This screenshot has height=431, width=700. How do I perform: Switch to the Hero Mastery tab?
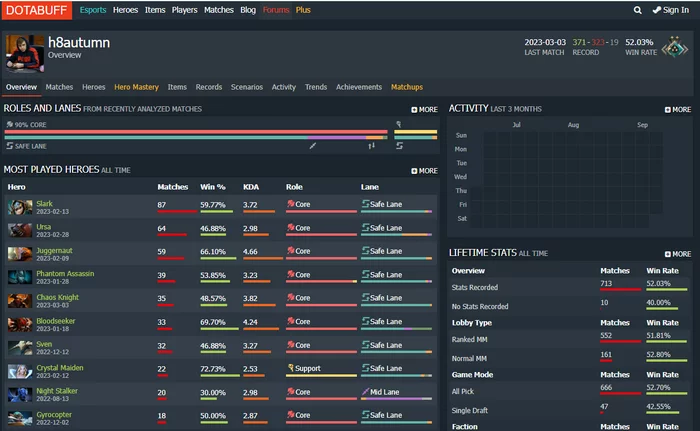[136, 87]
